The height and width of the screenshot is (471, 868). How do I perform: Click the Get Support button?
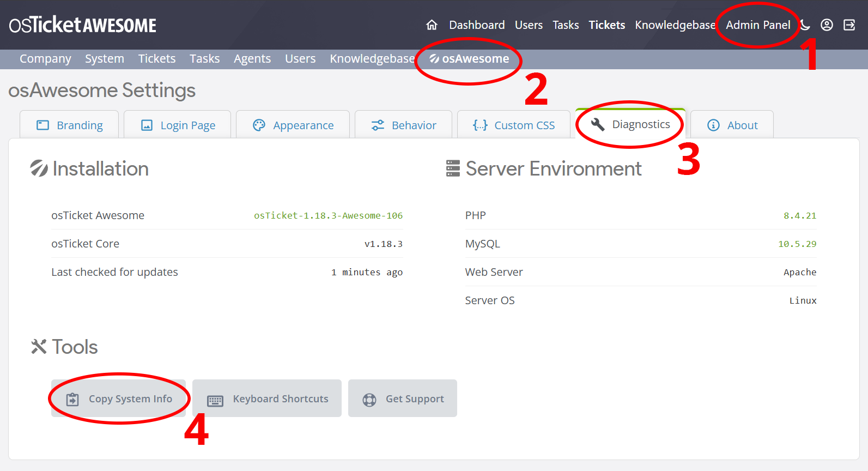click(403, 398)
